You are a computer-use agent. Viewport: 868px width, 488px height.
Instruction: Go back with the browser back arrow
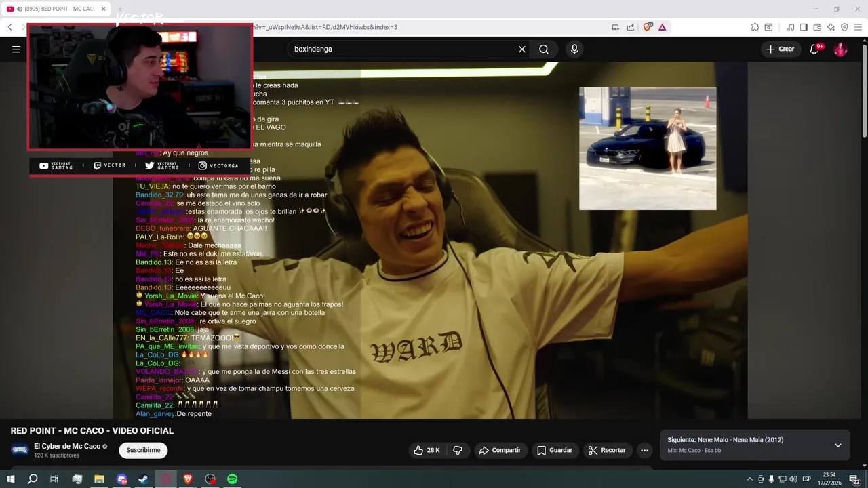tap(10, 27)
